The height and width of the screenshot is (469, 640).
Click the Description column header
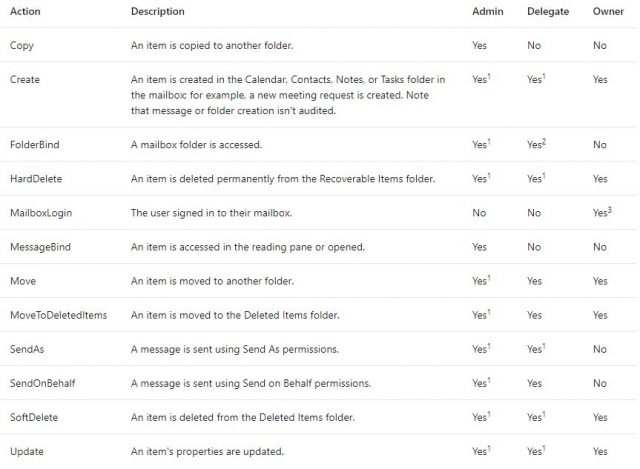[x=158, y=11]
